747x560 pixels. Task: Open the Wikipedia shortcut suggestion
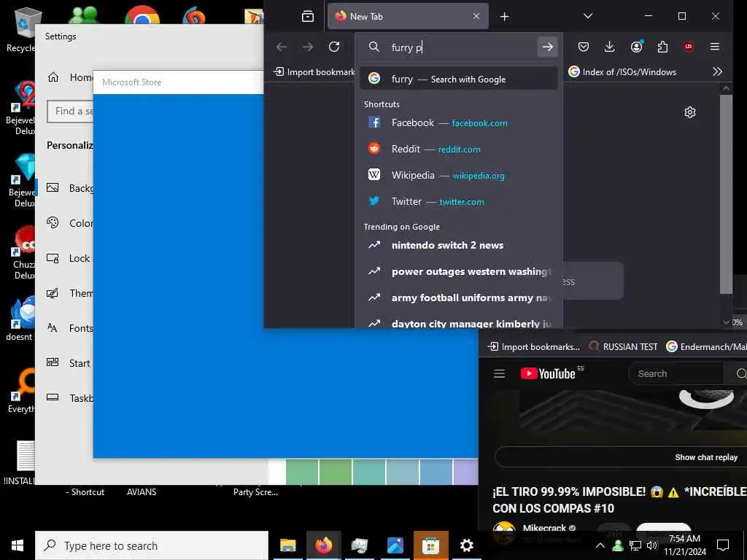pyautogui.click(x=458, y=175)
